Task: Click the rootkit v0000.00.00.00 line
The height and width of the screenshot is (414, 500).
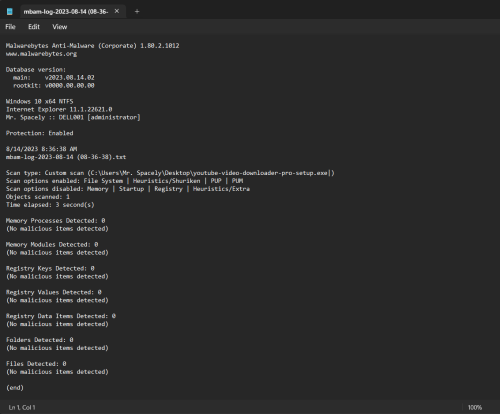Action: tap(54, 86)
